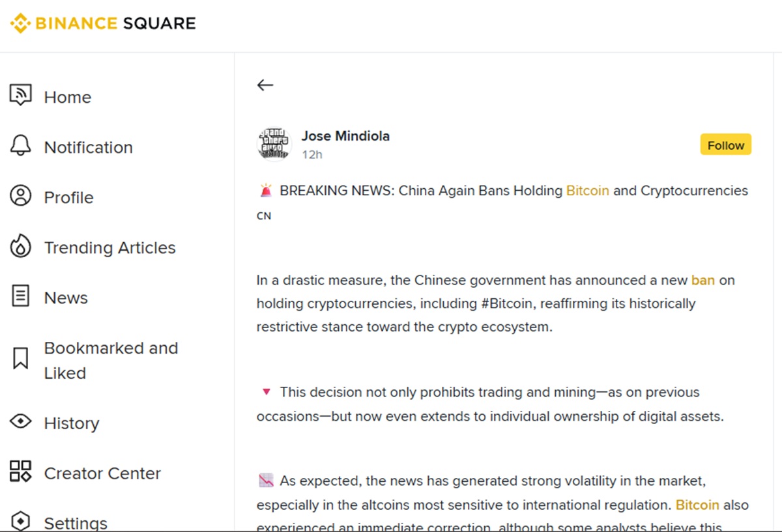Open Jose Mindiola's avatar picture

tap(274, 143)
